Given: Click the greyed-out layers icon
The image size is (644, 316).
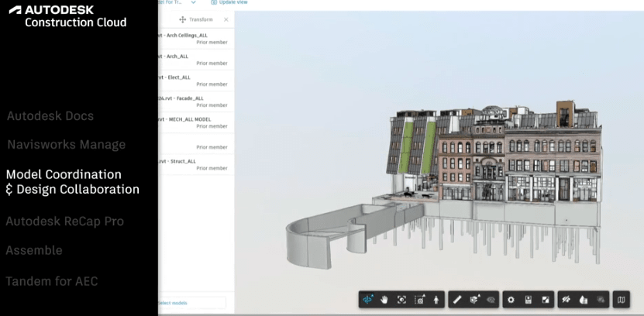Looking at the screenshot, I should pos(601,300).
